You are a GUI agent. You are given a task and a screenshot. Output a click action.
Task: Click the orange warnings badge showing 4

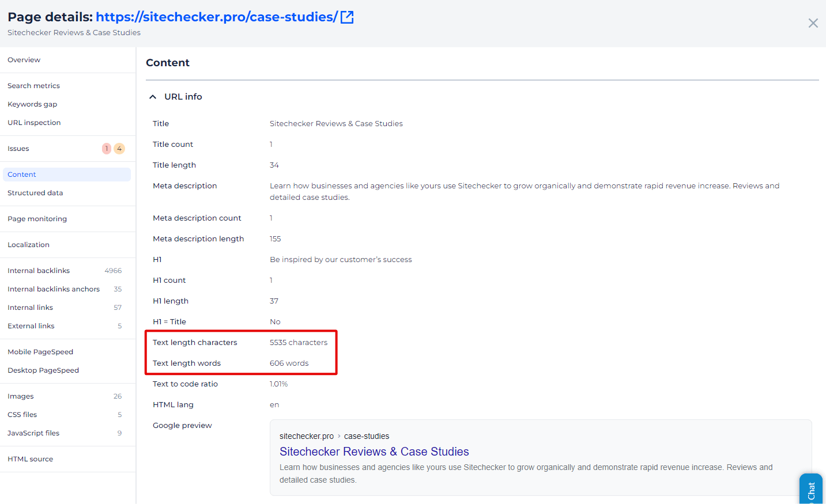119,149
